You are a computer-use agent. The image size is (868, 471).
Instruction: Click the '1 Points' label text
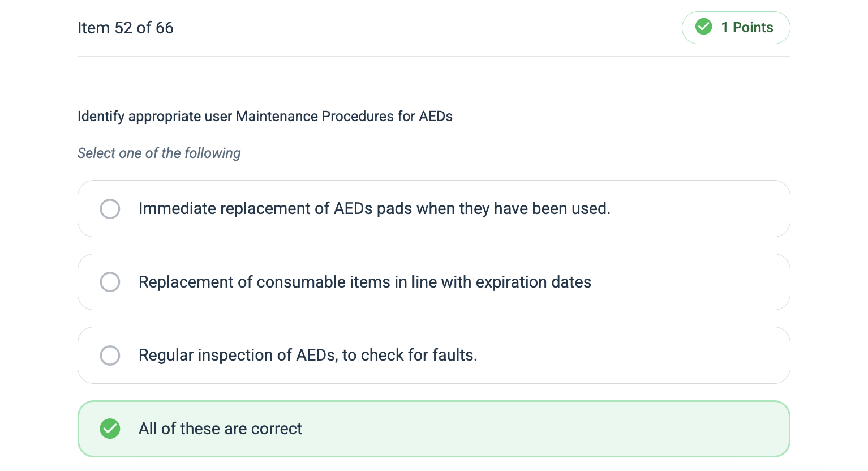pyautogui.click(x=747, y=27)
